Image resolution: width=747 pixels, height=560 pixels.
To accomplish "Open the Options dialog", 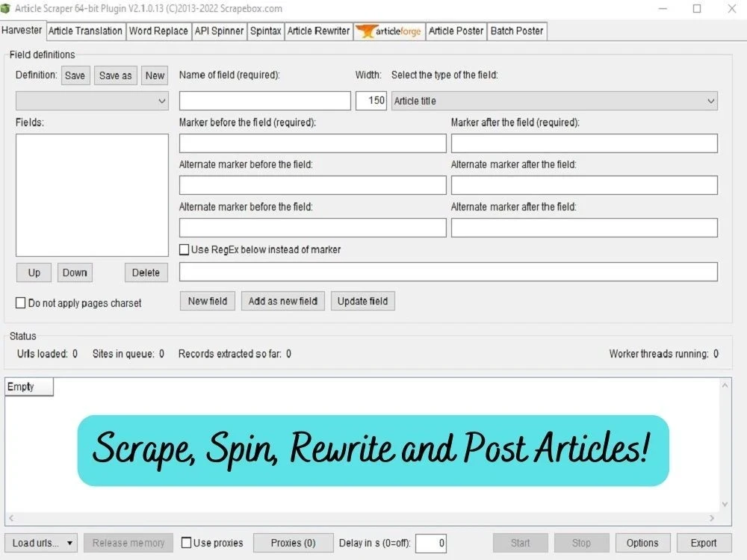I will pos(643,543).
